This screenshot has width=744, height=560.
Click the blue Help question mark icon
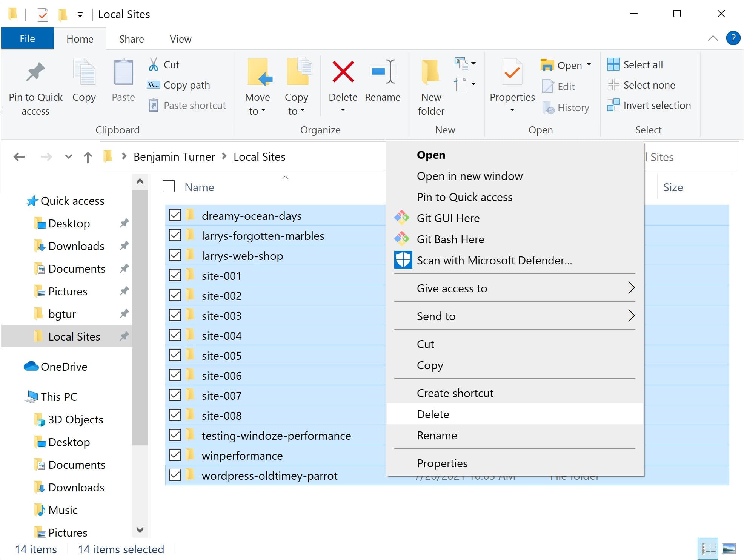(733, 38)
